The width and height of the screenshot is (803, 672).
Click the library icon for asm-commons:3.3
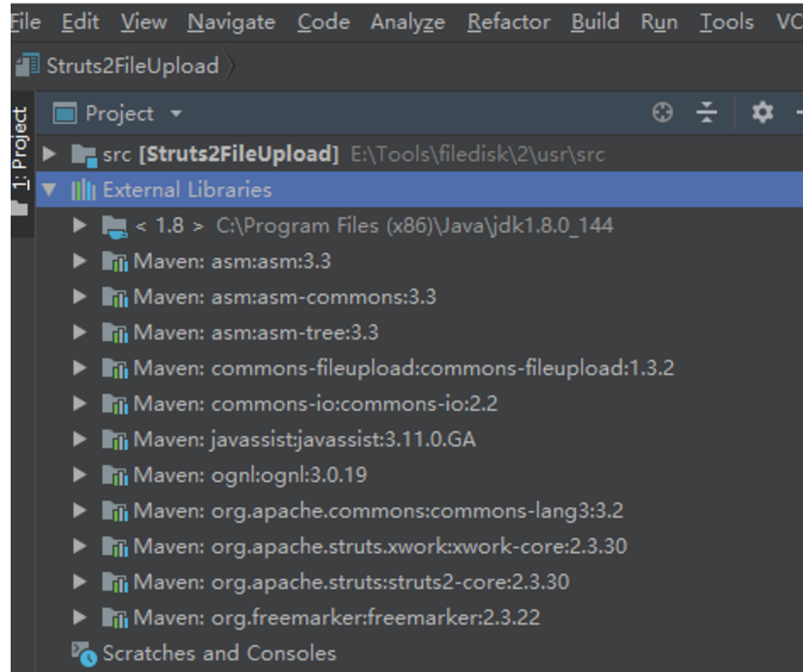coord(114,298)
